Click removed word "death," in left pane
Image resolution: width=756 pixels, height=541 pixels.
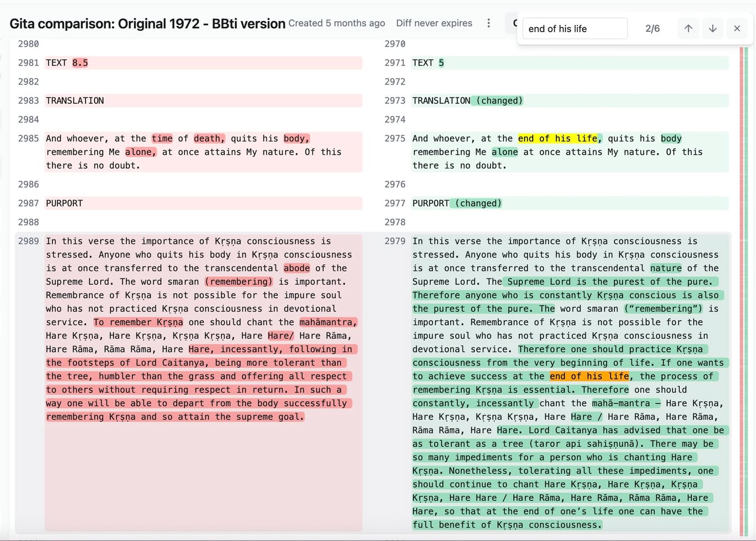(209, 138)
